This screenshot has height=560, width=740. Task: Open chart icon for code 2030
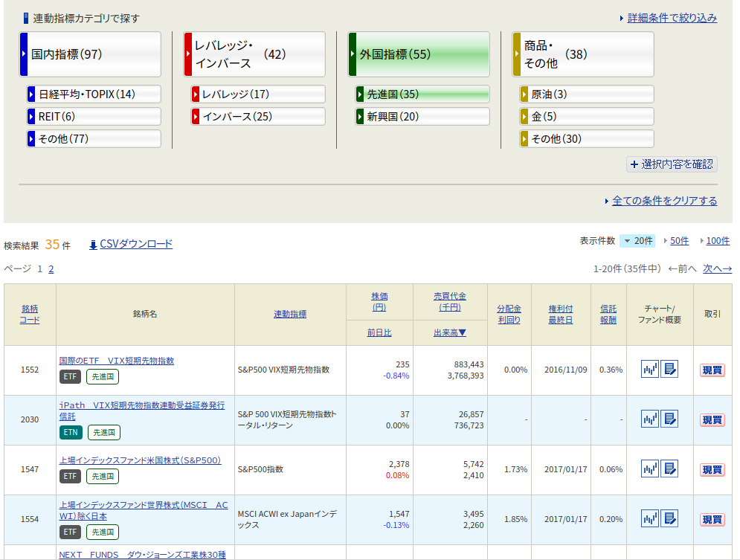pyautogui.click(x=650, y=419)
